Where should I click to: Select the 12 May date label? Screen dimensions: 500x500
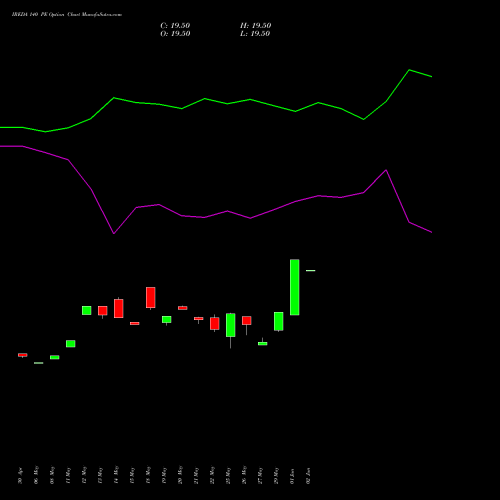click(84, 475)
